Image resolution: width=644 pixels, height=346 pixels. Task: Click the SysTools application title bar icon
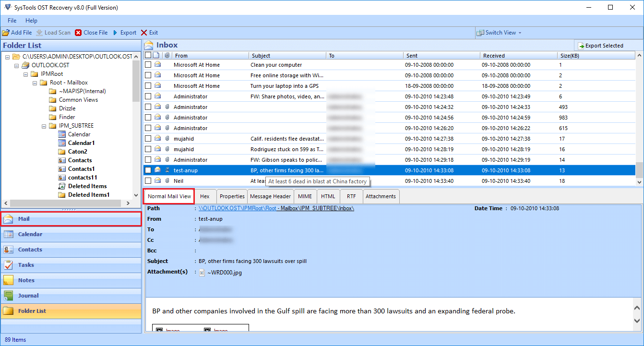click(8, 7)
